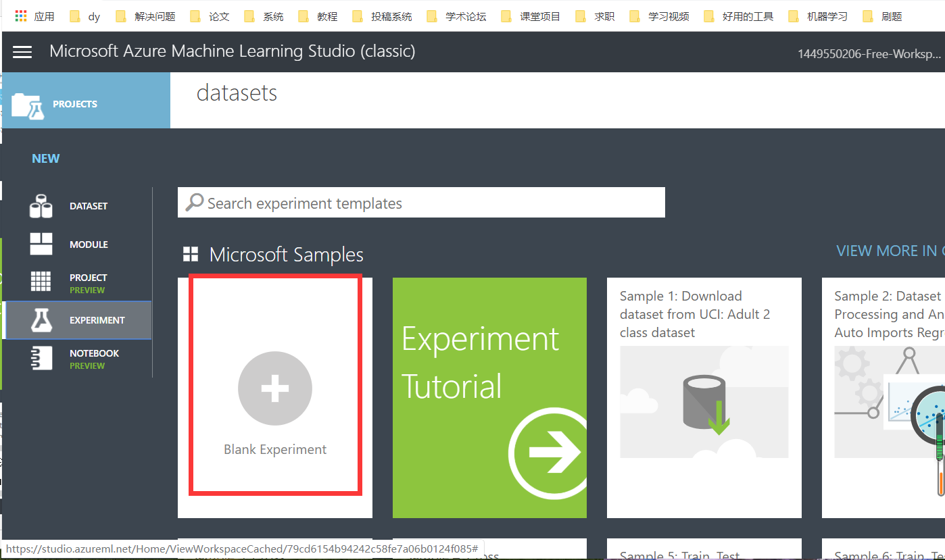The width and height of the screenshot is (945, 560).
Task: Click the Dataset cylinders icon
Action: [41, 206]
